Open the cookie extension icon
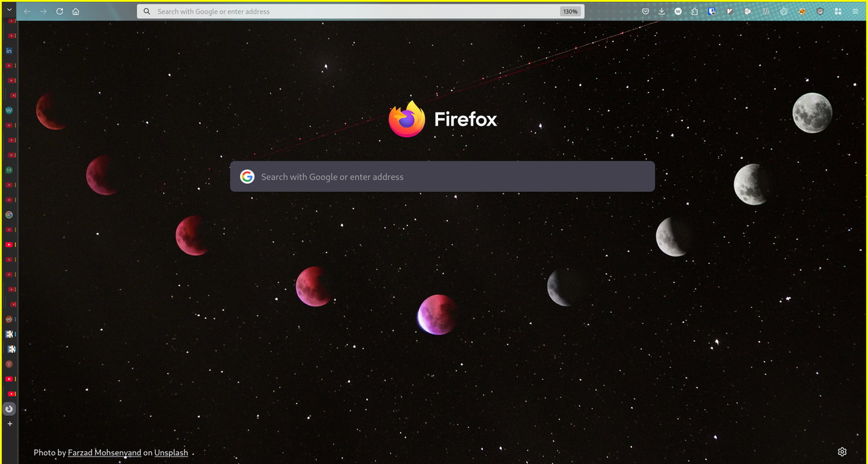 tap(784, 12)
